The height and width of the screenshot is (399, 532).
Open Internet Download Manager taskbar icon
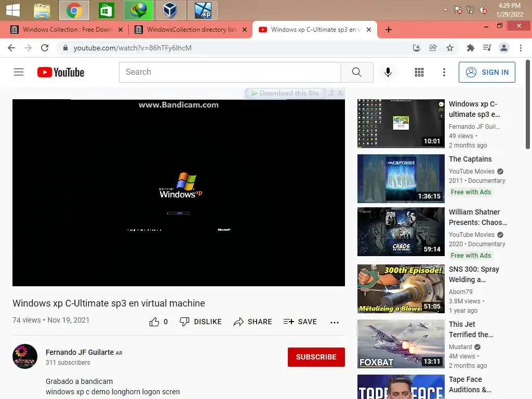point(138,10)
